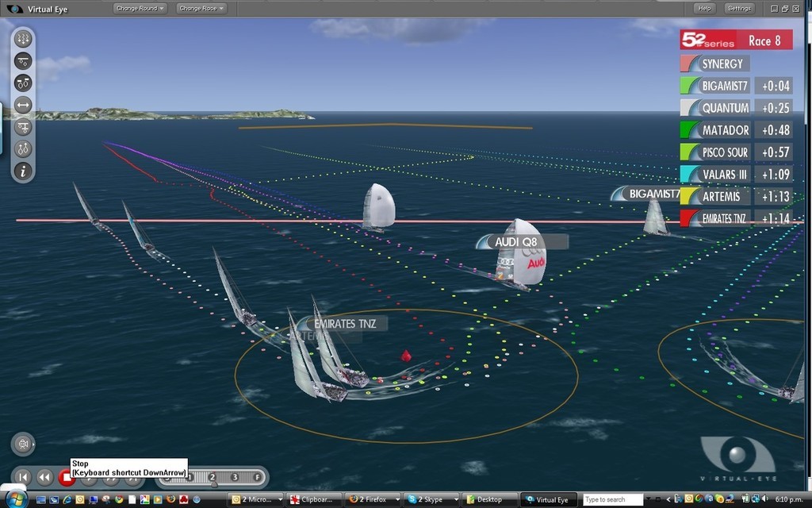Click ARTEMIS's yellow color swatch
812x508 pixels.
690,197
